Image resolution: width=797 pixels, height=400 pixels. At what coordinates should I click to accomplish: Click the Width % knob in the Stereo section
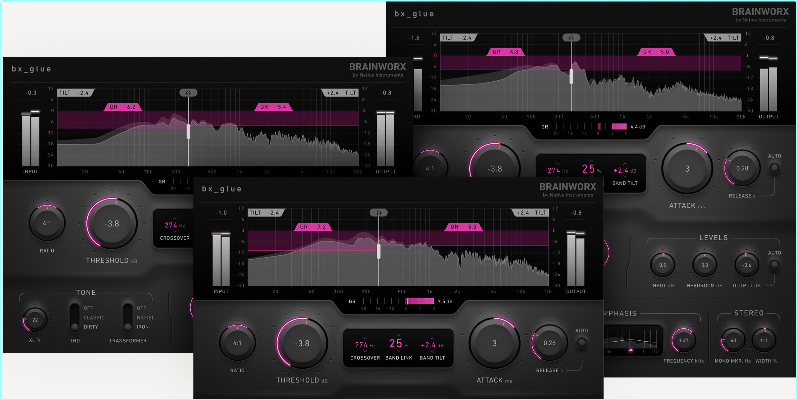point(764,340)
